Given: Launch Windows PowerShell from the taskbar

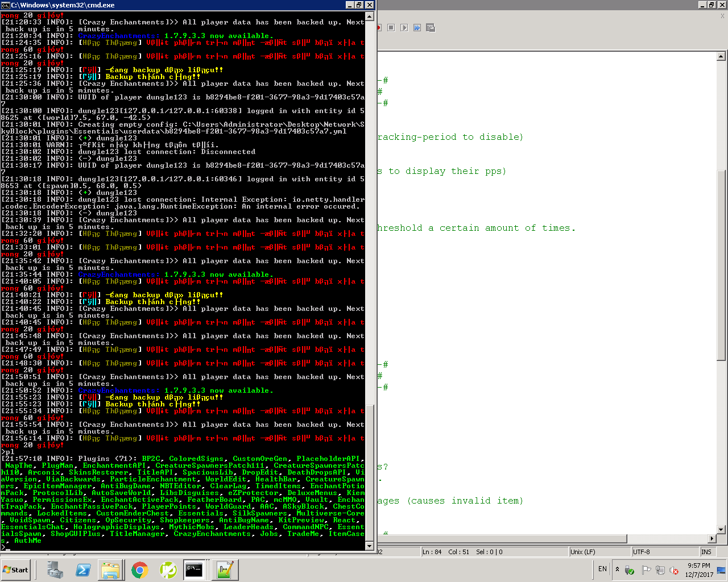Looking at the screenshot, I should coord(83,569).
